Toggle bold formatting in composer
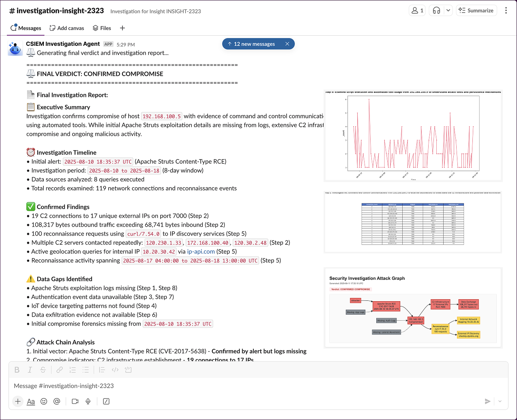The image size is (517, 420). (17, 370)
